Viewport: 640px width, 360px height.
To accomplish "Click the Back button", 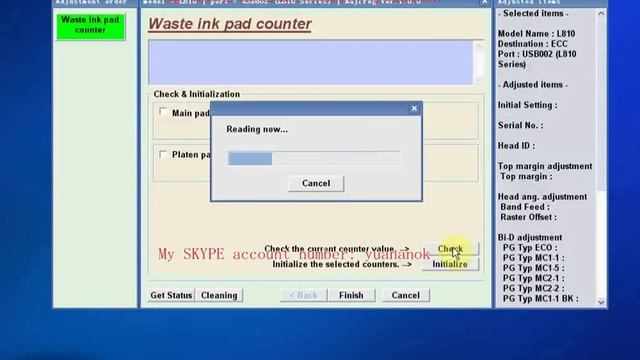I will click(x=303, y=295).
